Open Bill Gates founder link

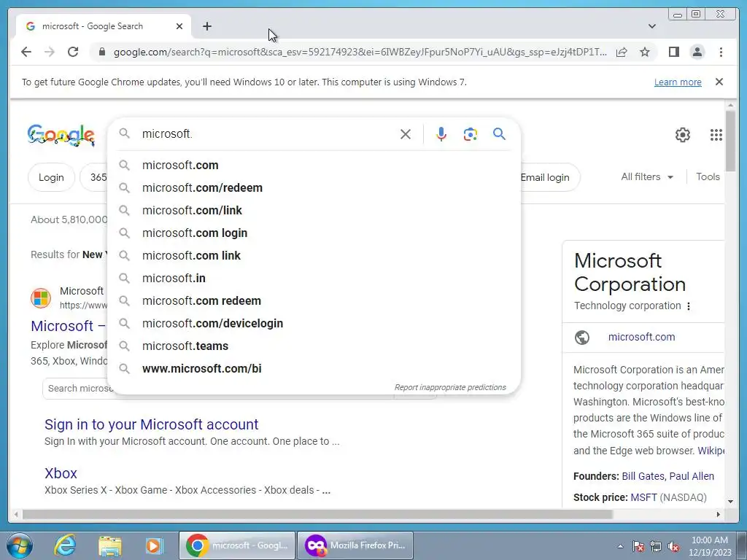pos(642,476)
